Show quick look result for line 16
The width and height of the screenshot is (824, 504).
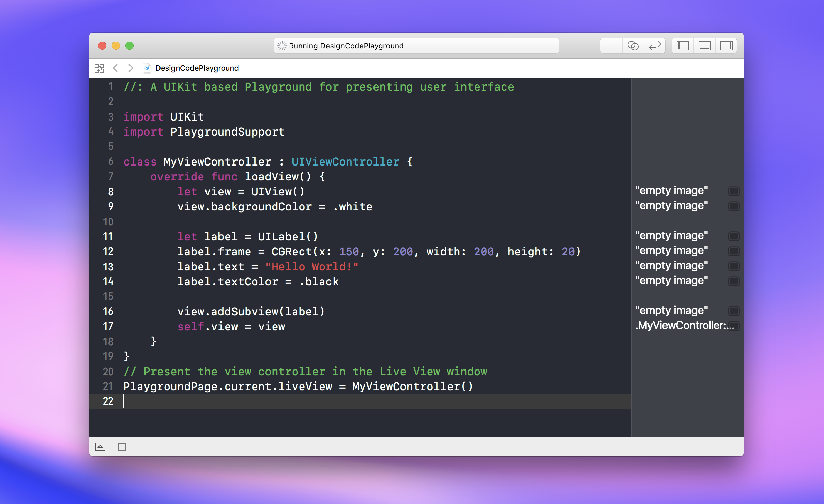tap(734, 311)
